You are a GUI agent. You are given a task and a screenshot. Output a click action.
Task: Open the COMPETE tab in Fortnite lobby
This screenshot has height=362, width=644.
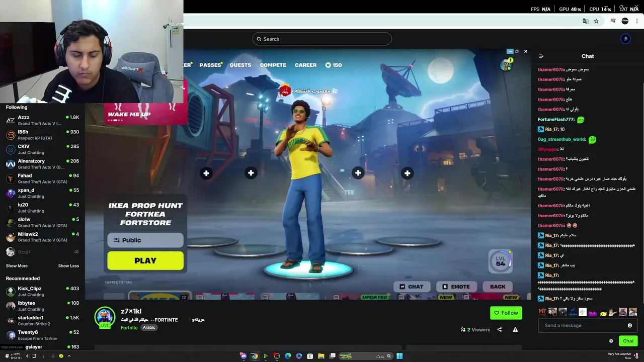point(273,65)
